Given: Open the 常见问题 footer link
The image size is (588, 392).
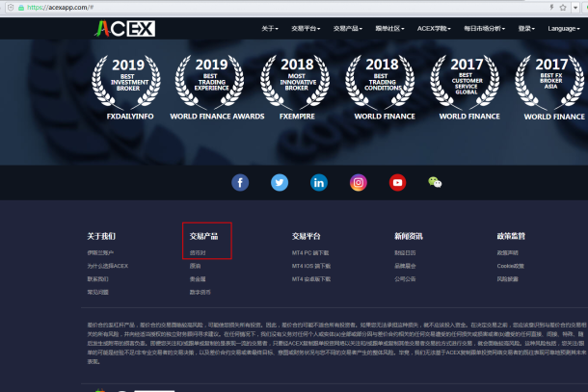Looking at the screenshot, I should pos(98,292).
